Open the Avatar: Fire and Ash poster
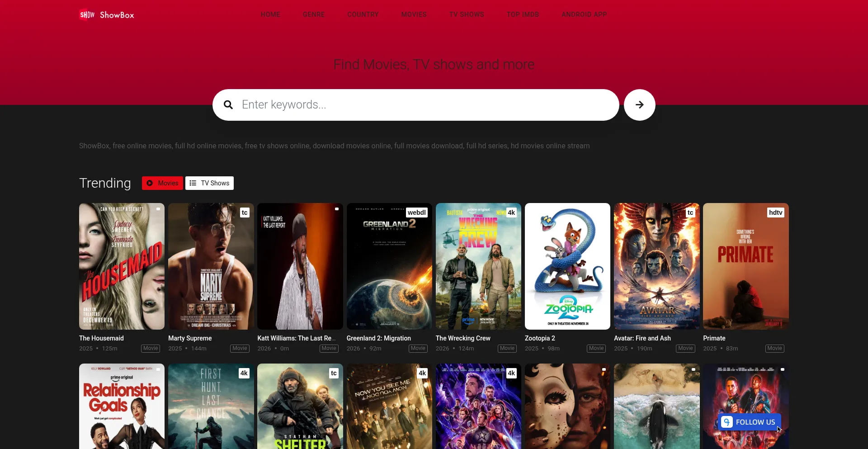The width and height of the screenshot is (868, 449). click(x=656, y=266)
